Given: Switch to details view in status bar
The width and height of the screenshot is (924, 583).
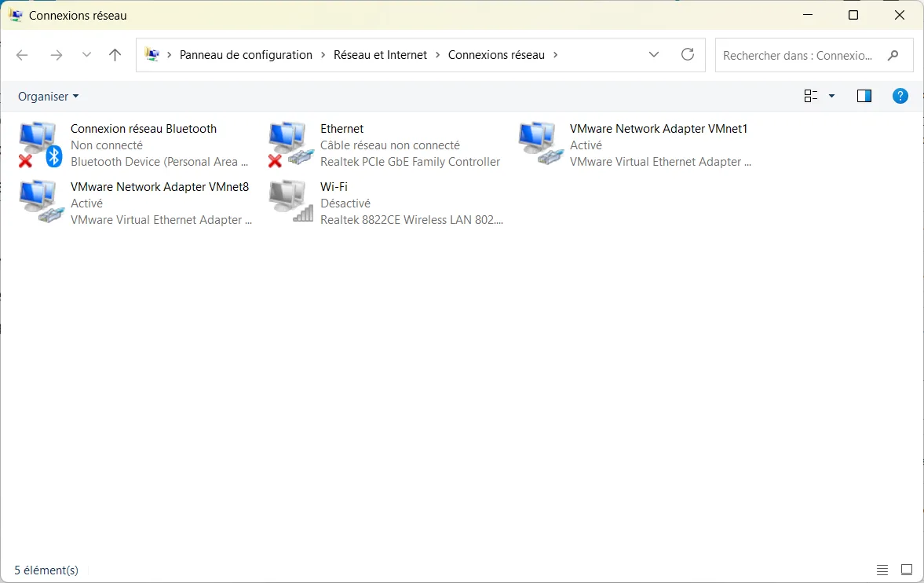Looking at the screenshot, I should (x=883, y=570).
